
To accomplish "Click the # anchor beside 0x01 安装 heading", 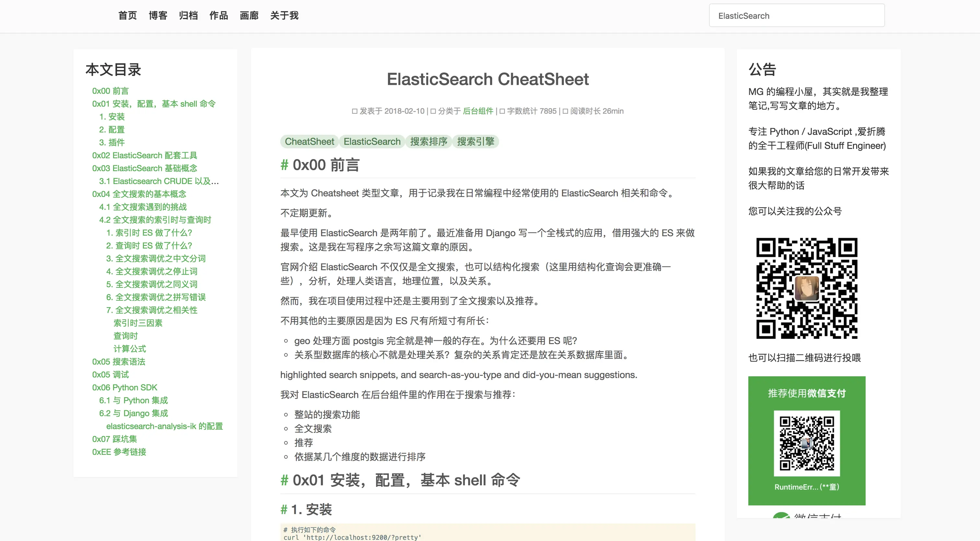I will pos(284,480).
